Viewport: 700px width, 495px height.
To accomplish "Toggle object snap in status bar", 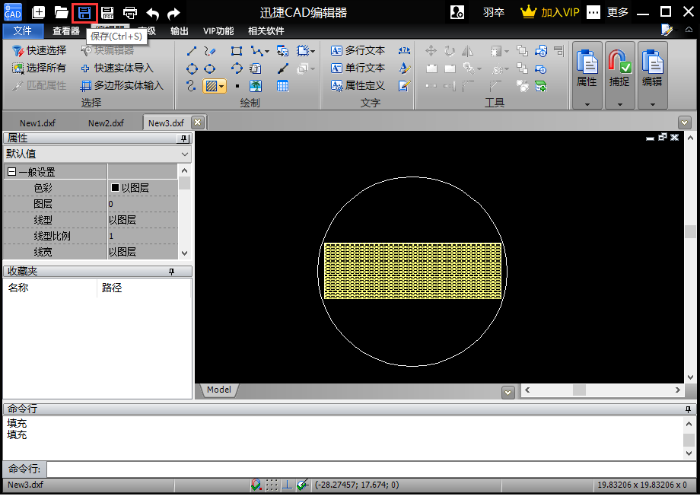I will pos(256,485).
